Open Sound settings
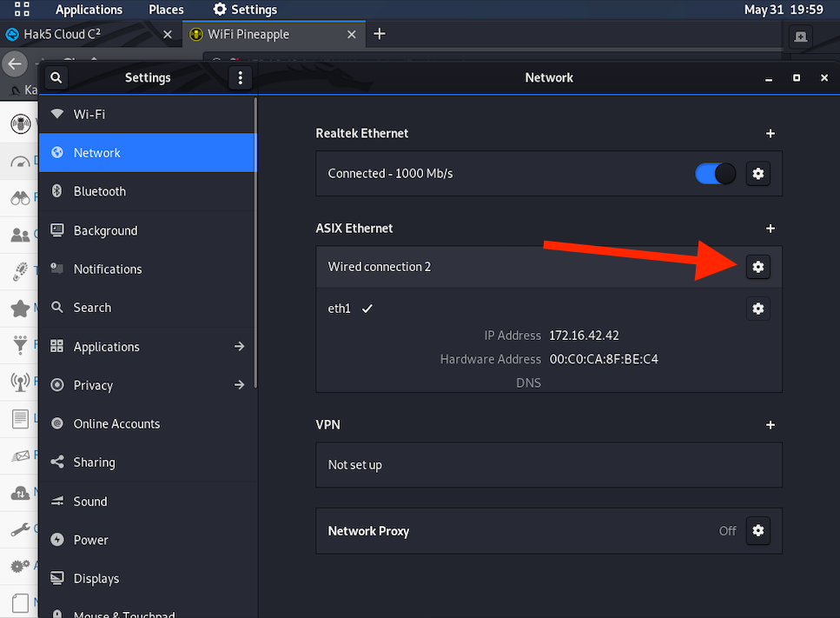The width and height of the screenshot is (840, 618). [x=148, y=502]
